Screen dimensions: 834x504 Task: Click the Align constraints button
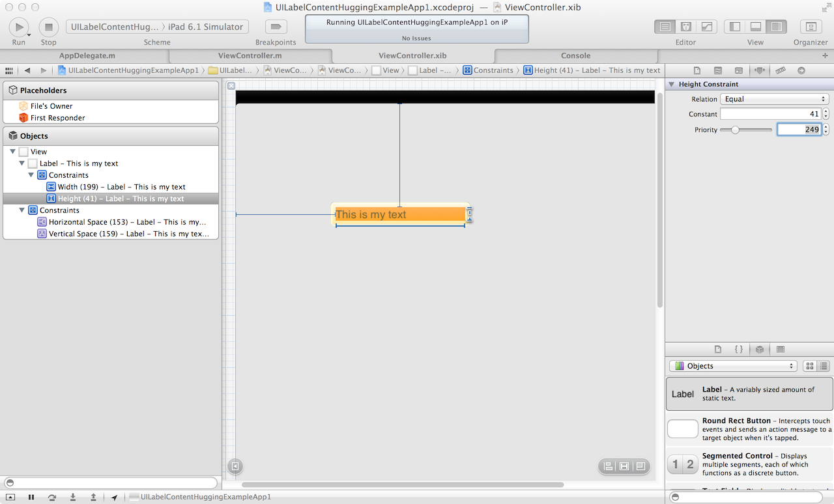608,466
